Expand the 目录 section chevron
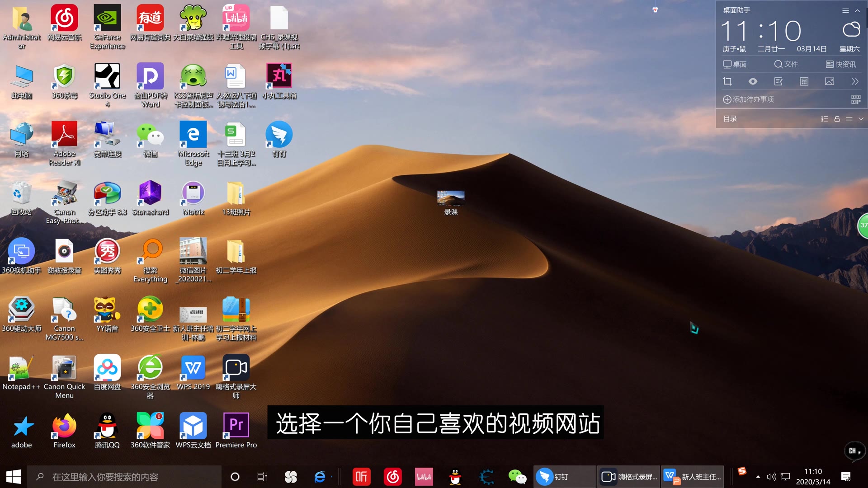Image resolution: width=868 pixels, height=488 pixels. 860,119
